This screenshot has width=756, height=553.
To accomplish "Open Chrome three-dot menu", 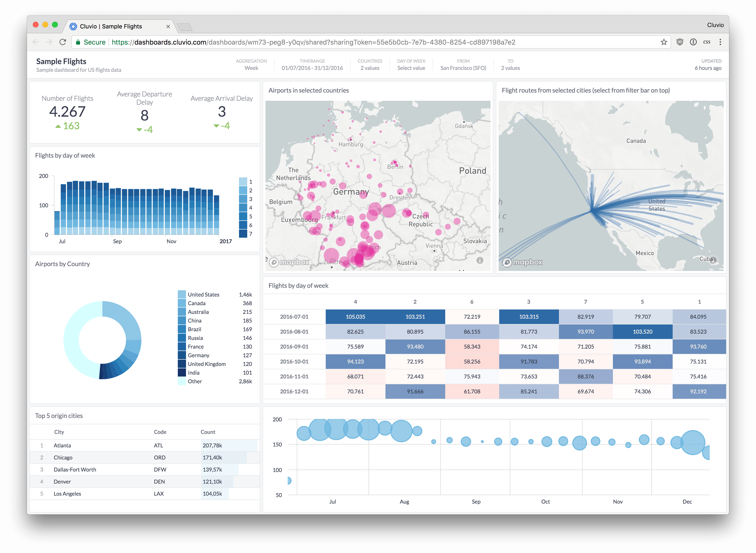I will point(720,42).
